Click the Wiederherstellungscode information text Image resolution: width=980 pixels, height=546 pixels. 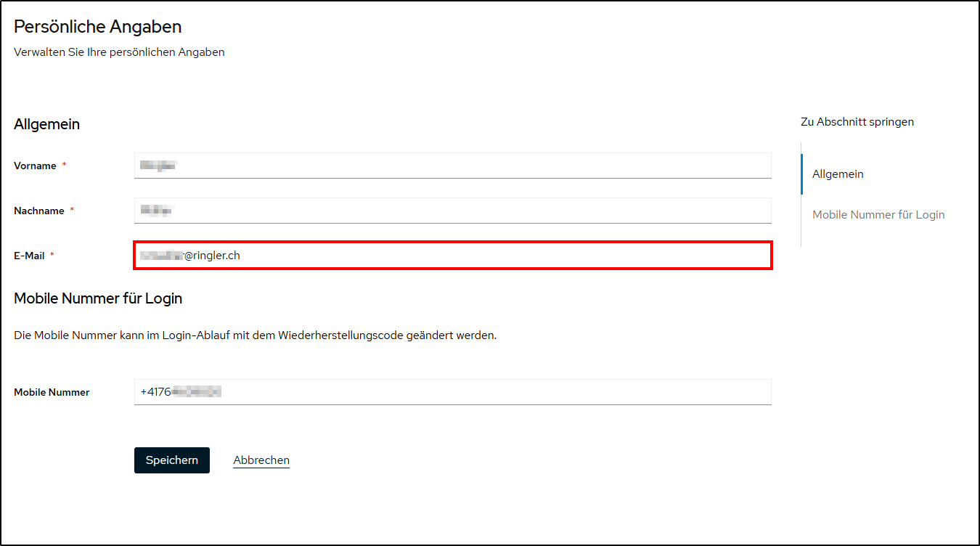(x=255, y=335)
